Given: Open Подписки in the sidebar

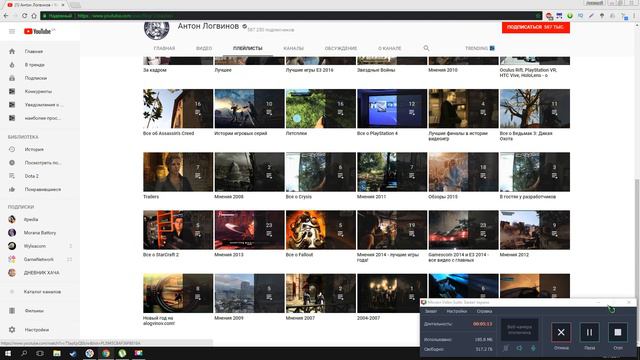Looking at the screenshot, I should 36,78.
